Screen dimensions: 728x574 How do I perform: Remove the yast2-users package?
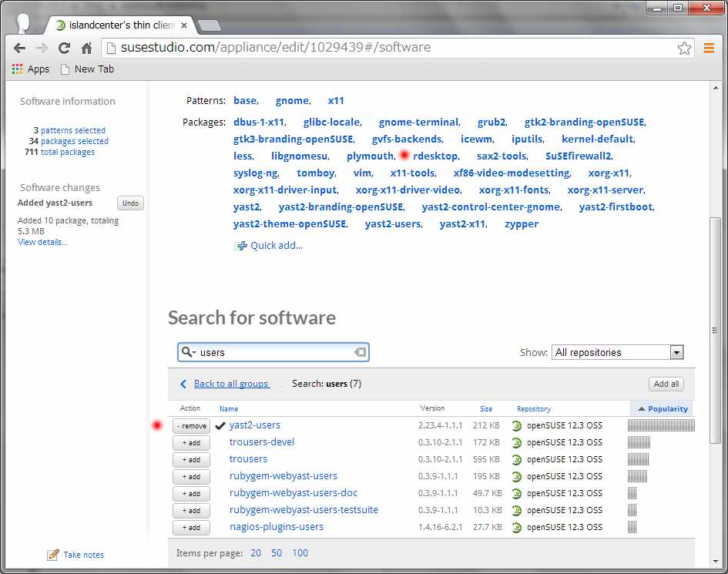(x=191, y=426)
